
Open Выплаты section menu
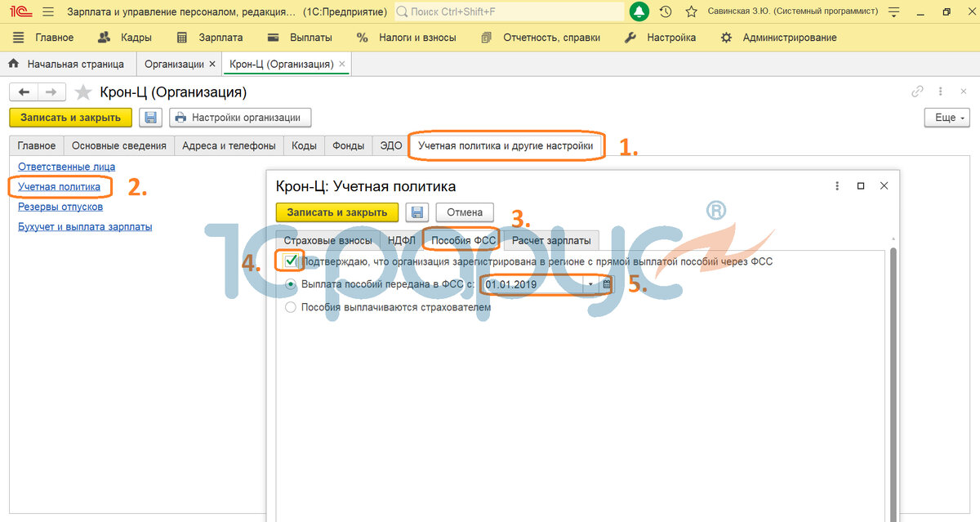(300, 38)
